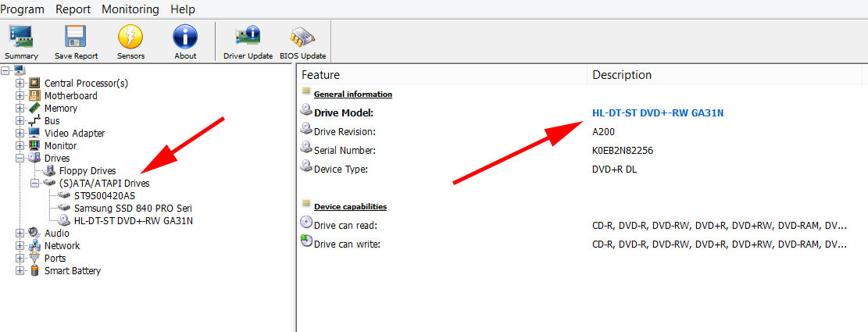This screenshot has height=332, width=868.
Task: Click the Memory stick icon
Action: [x=34, y=108]
